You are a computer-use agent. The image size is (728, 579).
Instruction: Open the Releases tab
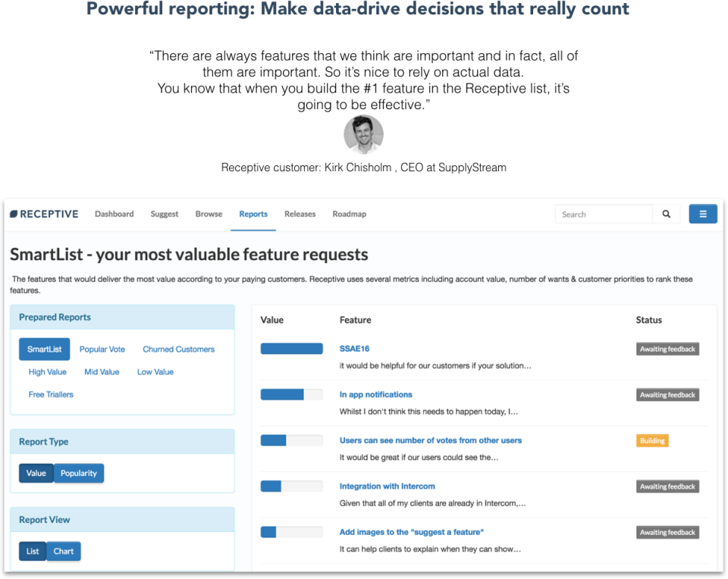pos(300,214)
